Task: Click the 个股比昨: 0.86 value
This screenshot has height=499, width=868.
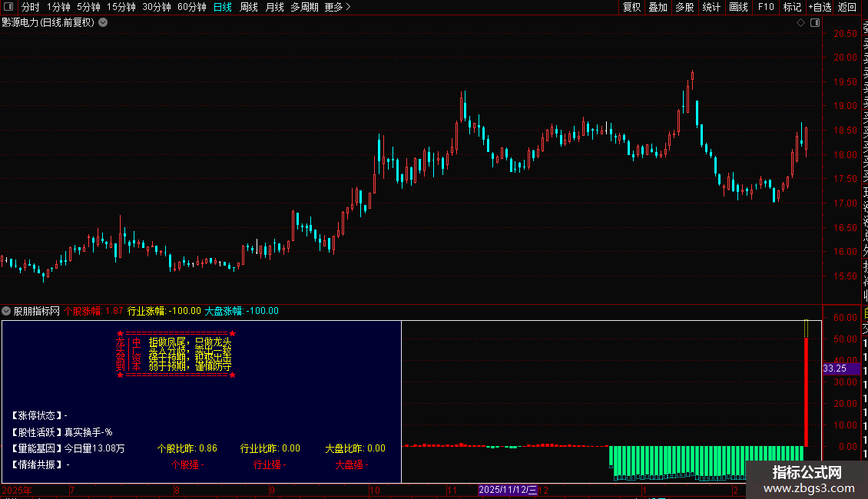Action: [187, 448]
